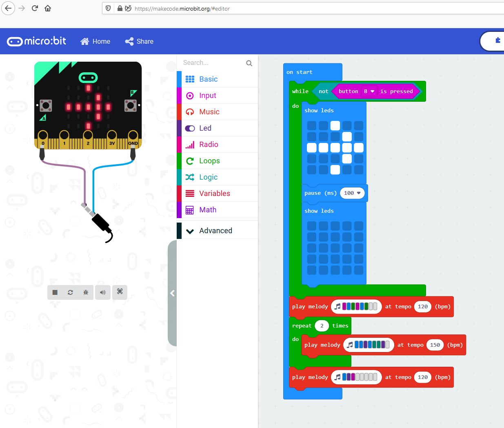Open the Music toolbox category
The image size is (504, 428).
209,112
